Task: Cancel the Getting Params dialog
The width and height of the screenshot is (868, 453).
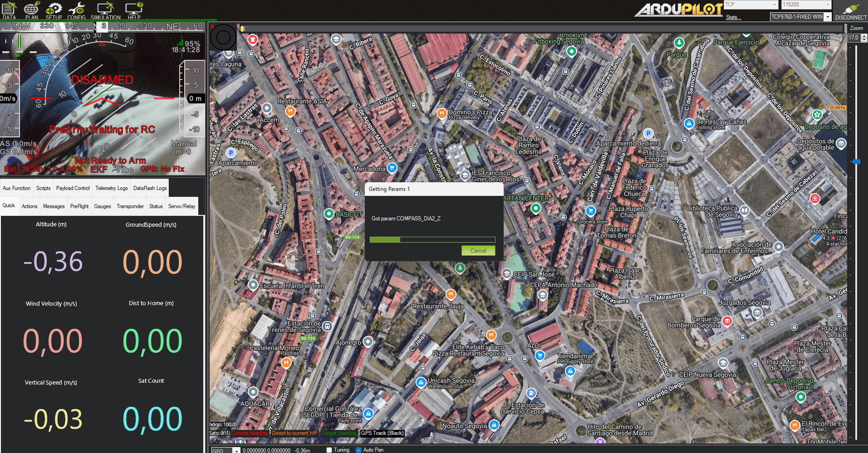Action: pos(478,251)
